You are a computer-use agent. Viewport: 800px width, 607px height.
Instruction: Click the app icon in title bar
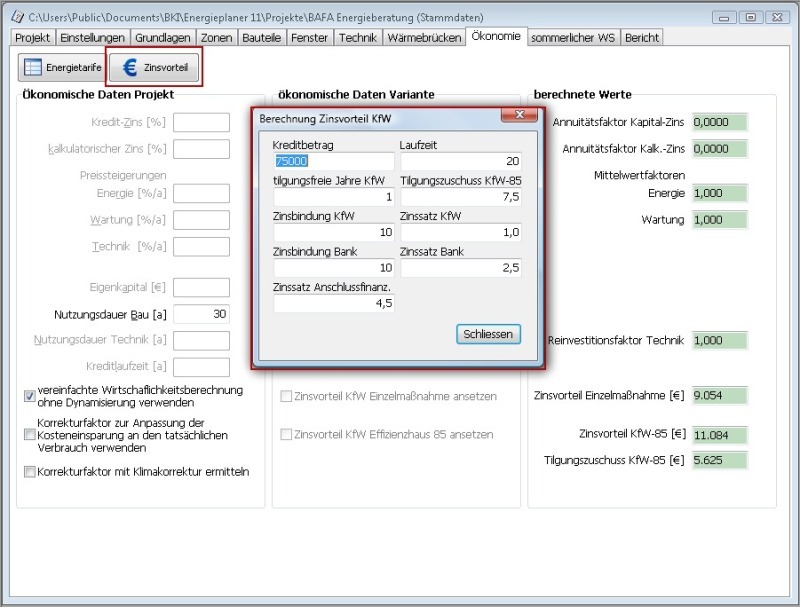pyautogui.click(x=17, y=17)
